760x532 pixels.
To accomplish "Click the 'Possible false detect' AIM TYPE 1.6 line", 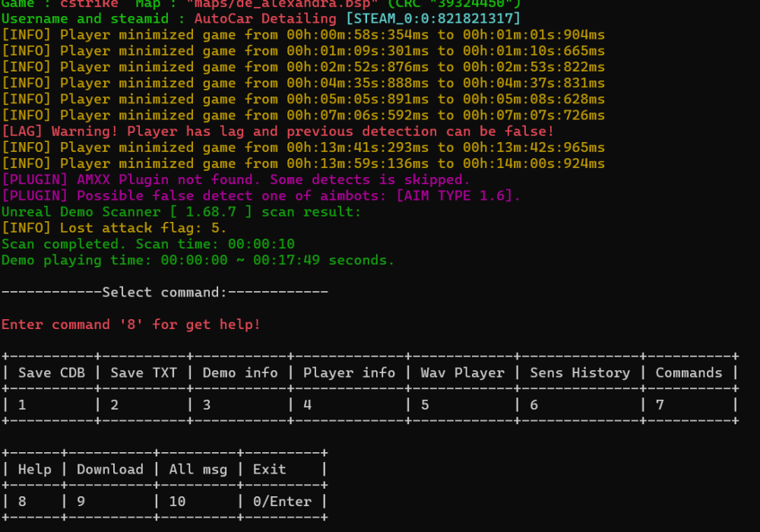I will (x=261, y=196).
